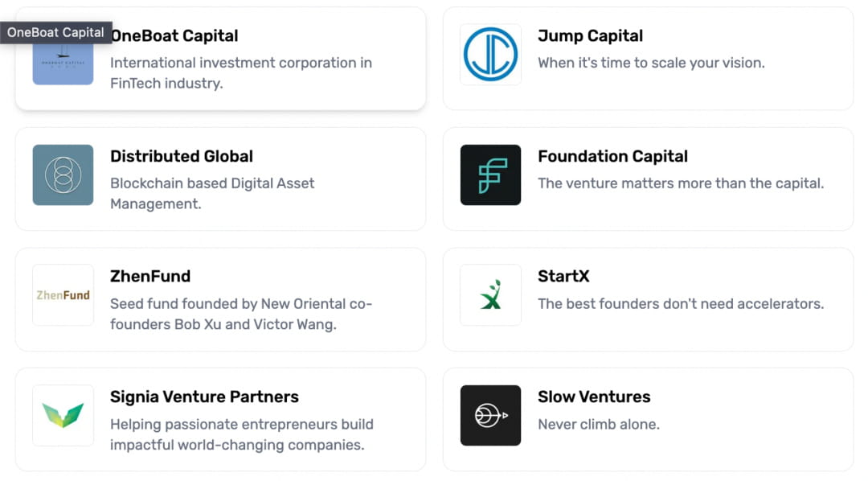Click the StartX green logo
The image size is (868, 481).
pyautogui.click(x=490, y=295)
